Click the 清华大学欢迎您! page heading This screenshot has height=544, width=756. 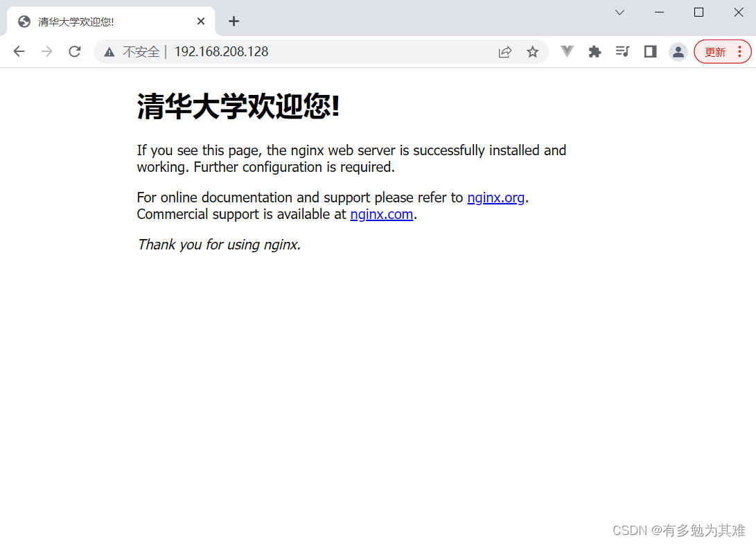point(238,106)
